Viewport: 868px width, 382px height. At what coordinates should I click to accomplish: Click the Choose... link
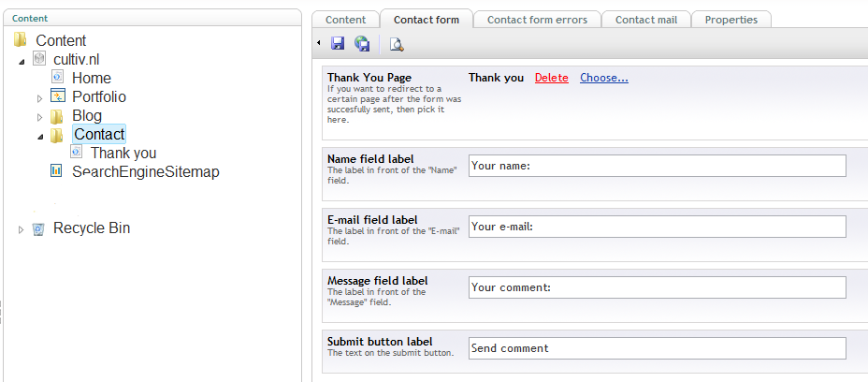604,78
